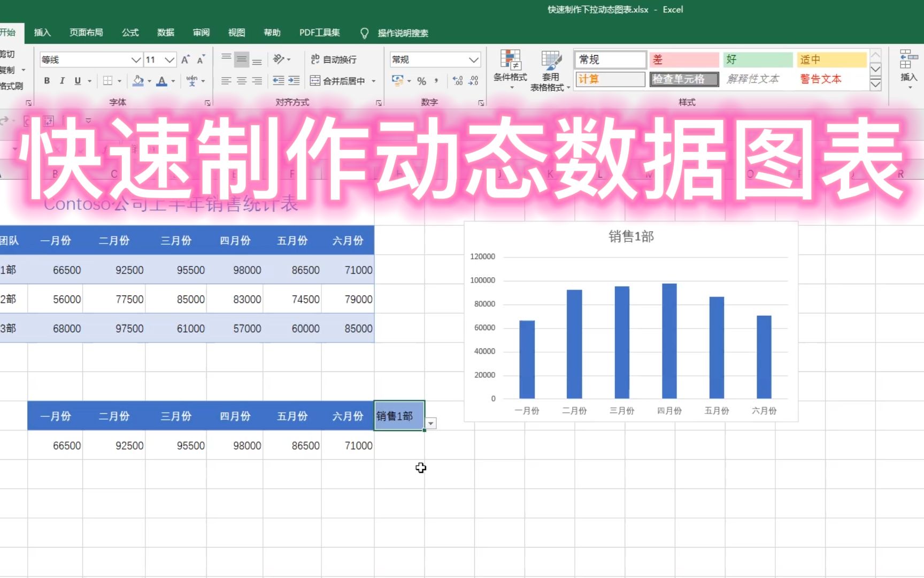
Task: Click the Align Right icon
Action: (x=257, y=81)
